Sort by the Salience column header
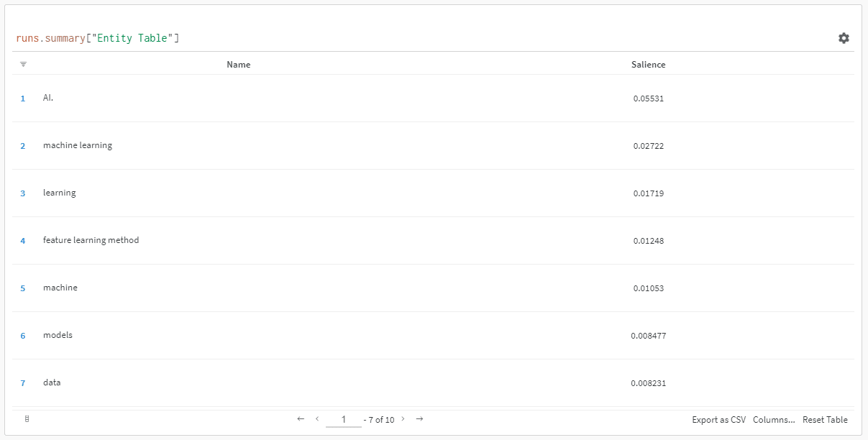868x440 pixels. click(x=648, y=65)
